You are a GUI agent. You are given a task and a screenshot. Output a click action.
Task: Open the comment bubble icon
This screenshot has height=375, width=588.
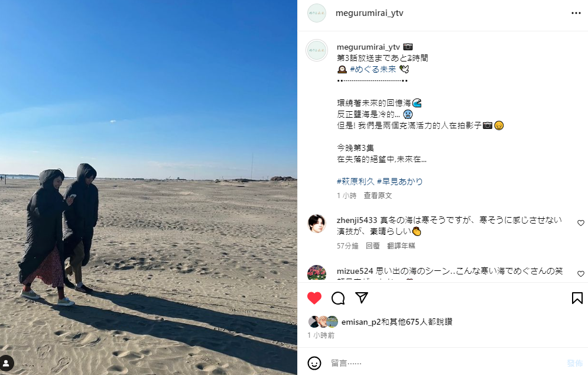pyautogui.click(x=338, y=298)
